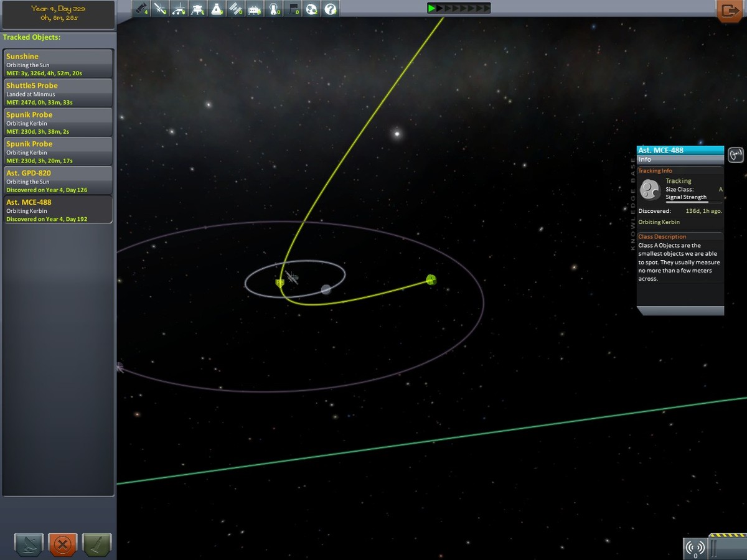This screenshot has height=560, width=747.
Task: Toggle the EVA Kerbals filter
Action: (274, 9)
